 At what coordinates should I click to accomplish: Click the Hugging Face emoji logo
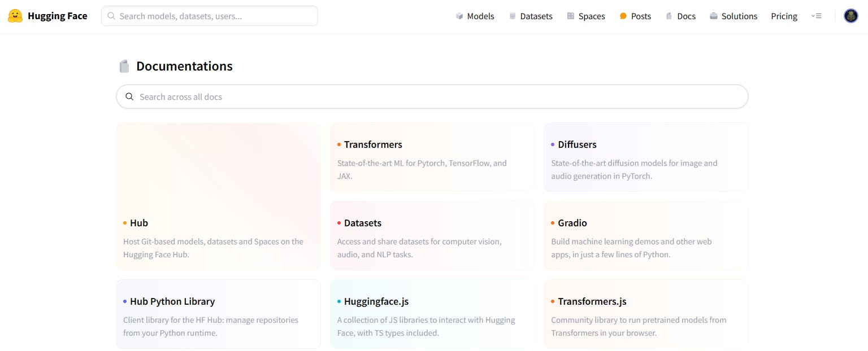click(15, 16)
